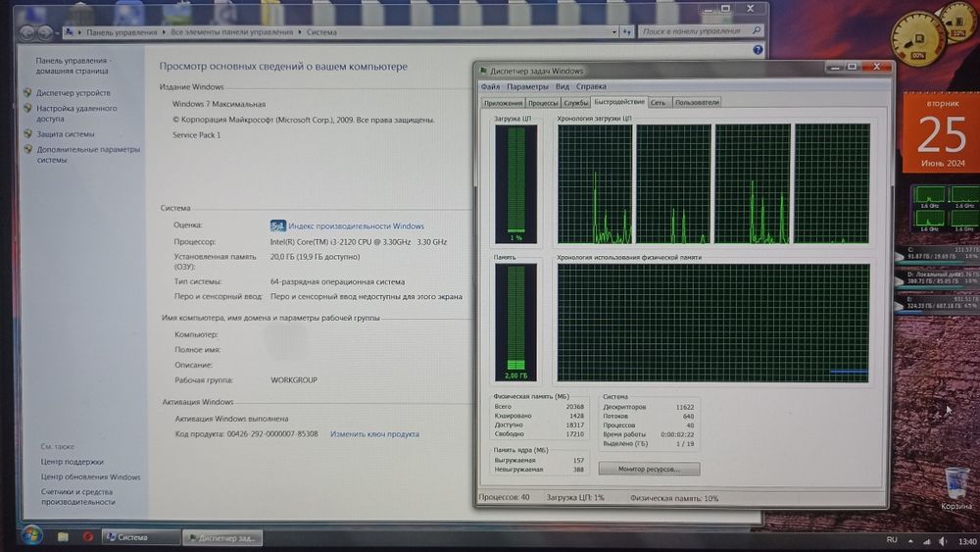The height and width of the screenshot is (552, 980).
Task: Click the volume speaker tray icon
Action: (x=943, y=541)
